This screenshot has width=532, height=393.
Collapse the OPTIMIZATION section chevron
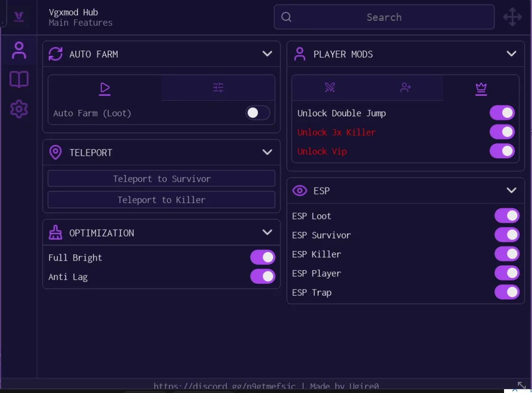(x=267, y=233)
